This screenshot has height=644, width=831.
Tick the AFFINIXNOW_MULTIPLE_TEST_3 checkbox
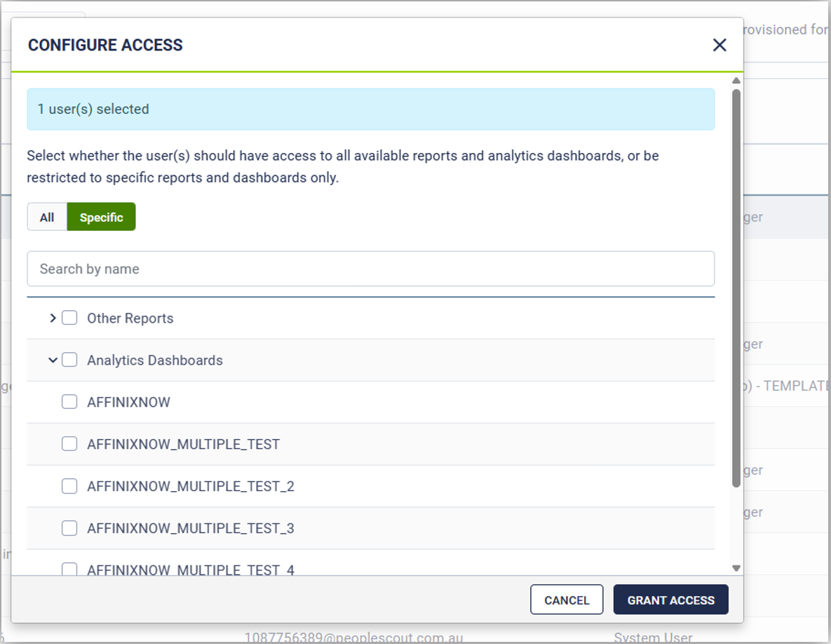pyautogui.click(x=69, y=528)
